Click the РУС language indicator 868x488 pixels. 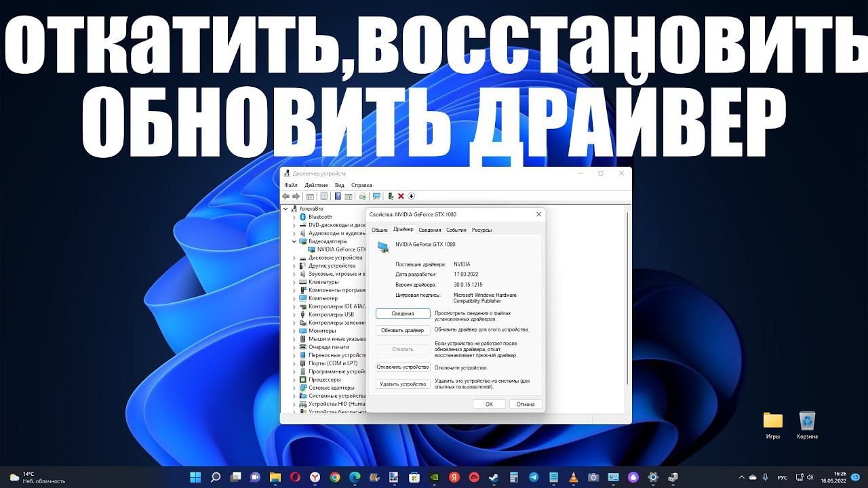click(x=783, y=477)
